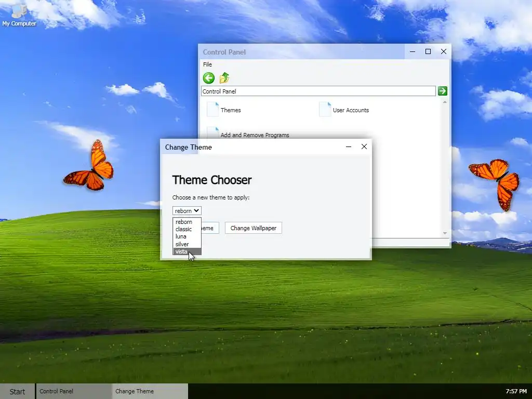Click the Control Panel window title text
Image resolution: width=532 pixels, height=399 pixels.
pyautogui.click(x=224, y=52)
